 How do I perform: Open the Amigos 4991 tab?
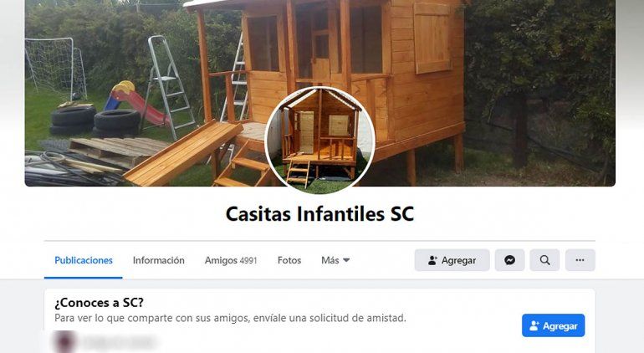point(231,260)
